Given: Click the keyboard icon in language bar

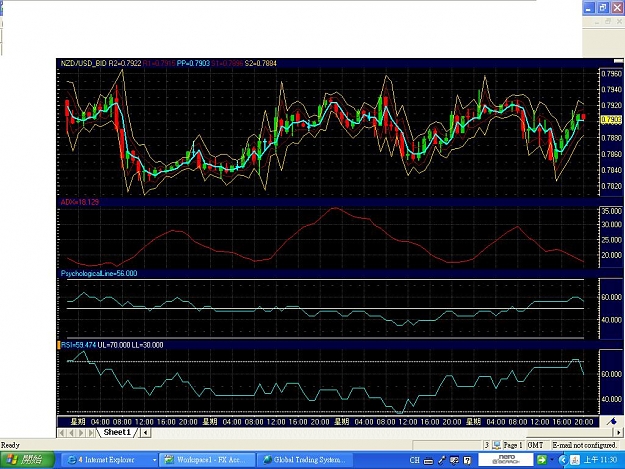Looking at the screenshot, I should (428, 461).
